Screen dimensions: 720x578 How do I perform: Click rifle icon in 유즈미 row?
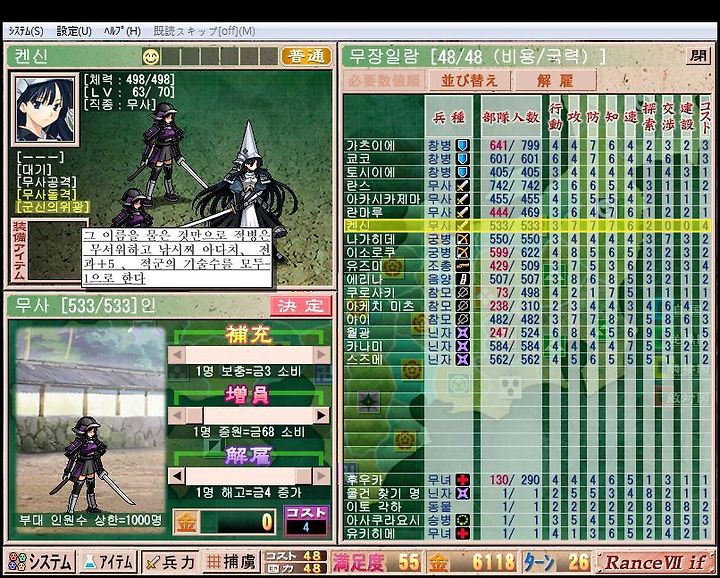pyautogui.click(x=462, y=265)
